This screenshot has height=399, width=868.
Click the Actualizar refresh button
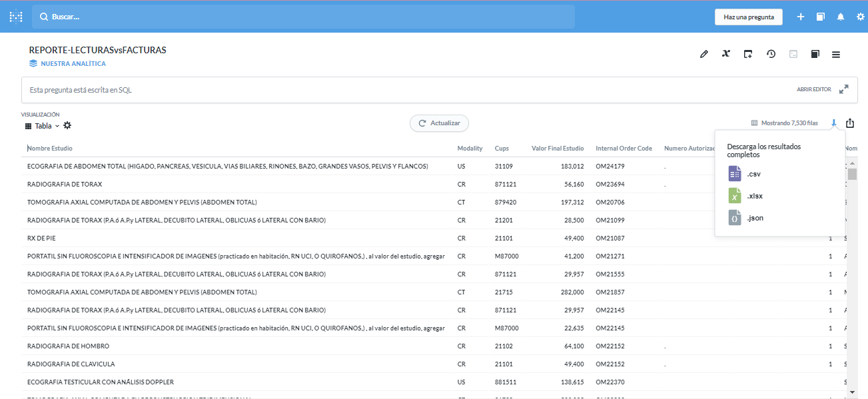439,123
